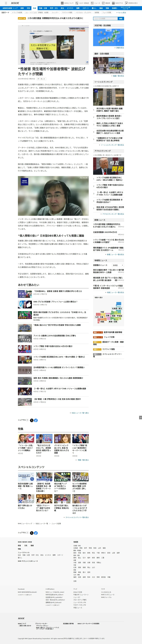
Task: Select 九州・沖縄 on the region map
Action: tap(99, 317)
